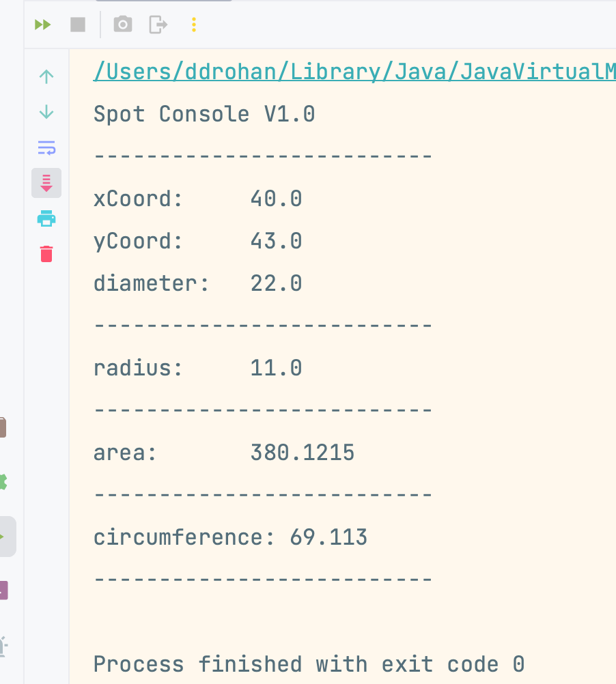Image resolution: width=616 pixels, height=684 pixels.
Task: Click the Exit icon in the run toolbar
Action: pyautogui.click(x=158, y=25)
